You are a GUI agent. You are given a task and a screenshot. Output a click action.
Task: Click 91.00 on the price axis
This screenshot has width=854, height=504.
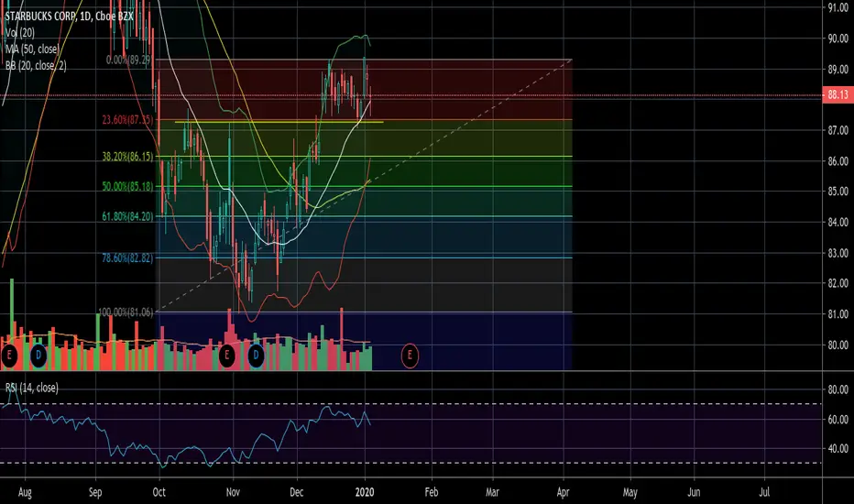coord(838,7)
